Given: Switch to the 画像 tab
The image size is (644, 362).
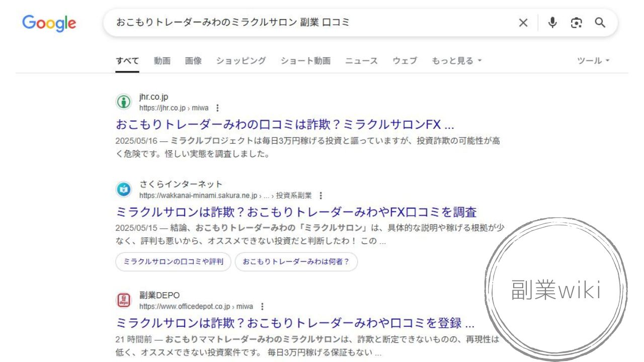Looking at the screenshot, I should [193, 61].
